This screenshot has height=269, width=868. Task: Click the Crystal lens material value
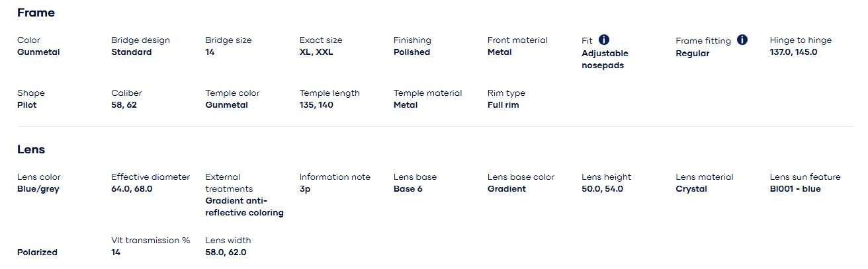[691, 189]
